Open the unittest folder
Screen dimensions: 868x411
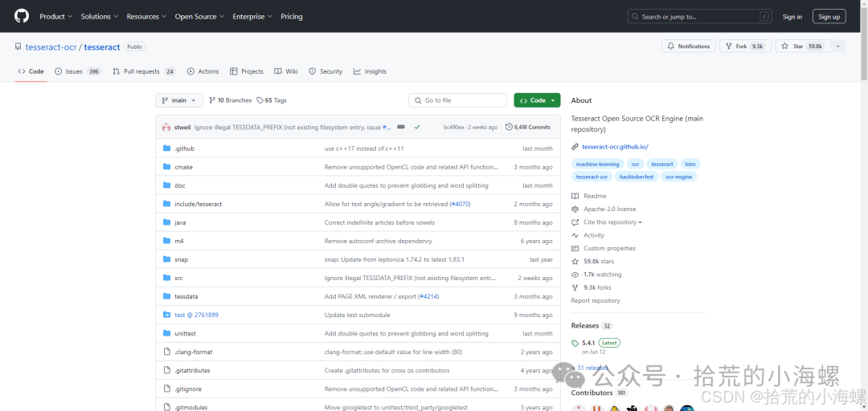point(186,334)
